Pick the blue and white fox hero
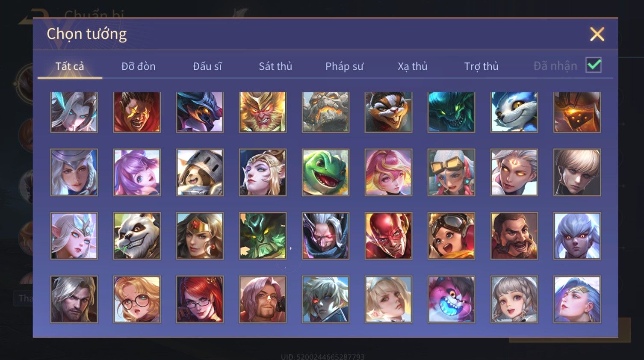The image size is (644, 360). [x=514, y=112]
